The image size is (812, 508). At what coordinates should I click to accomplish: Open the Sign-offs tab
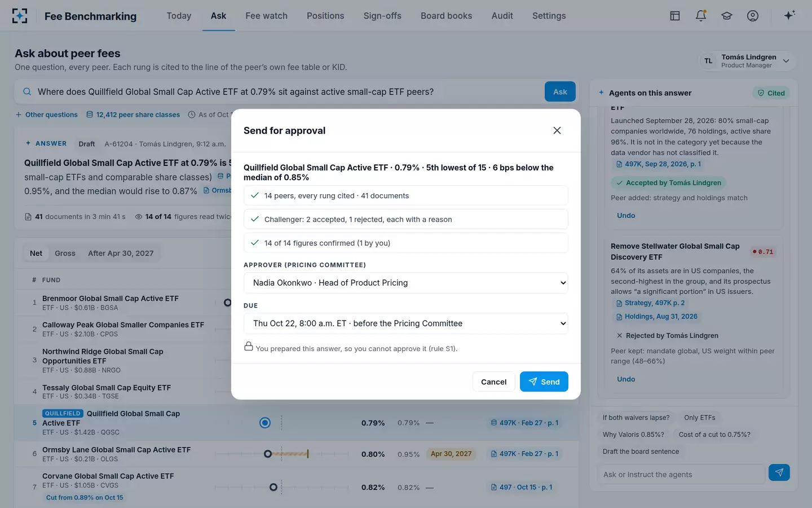point(382,16)
